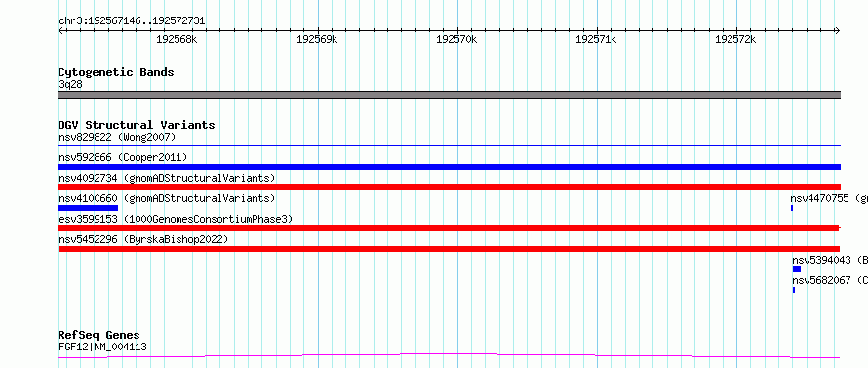
Task: Click the tiny blue nsv5682067 marker
Action: (794, 290)
